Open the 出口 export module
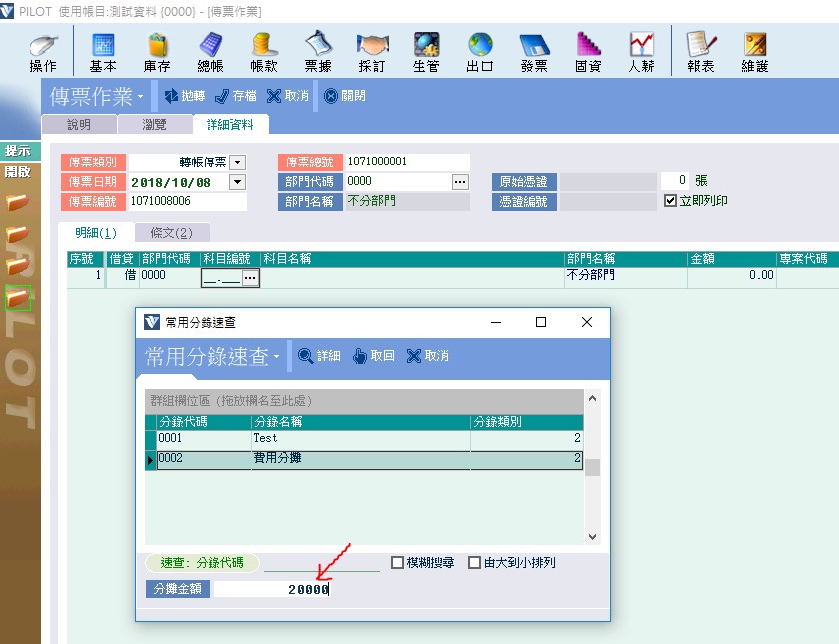The height and width of the screenshot is (644, 839). (480, 53)
